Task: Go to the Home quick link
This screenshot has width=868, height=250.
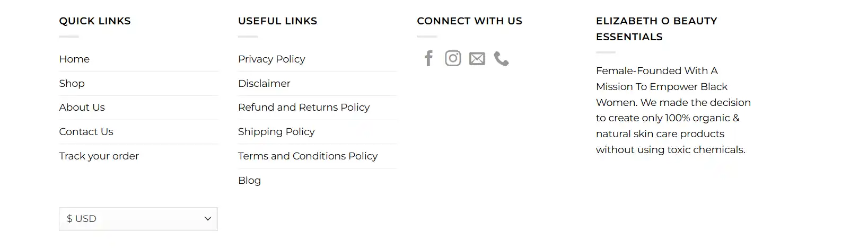Action: coord(74,59)
